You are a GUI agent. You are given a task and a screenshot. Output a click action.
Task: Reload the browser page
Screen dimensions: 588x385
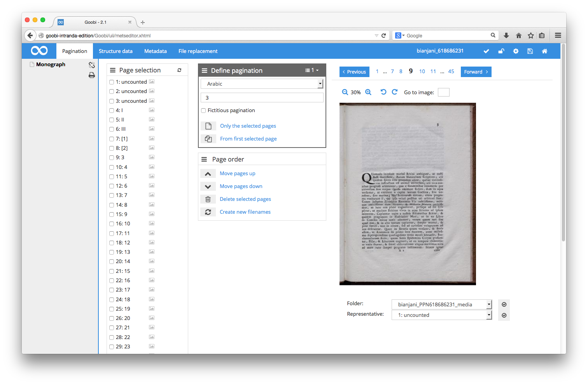tap(383, 35)
